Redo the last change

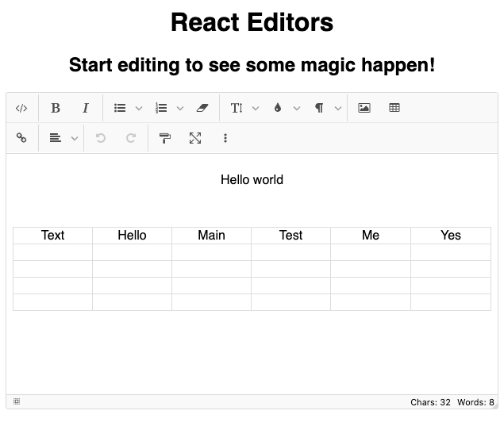click(131, 138)
